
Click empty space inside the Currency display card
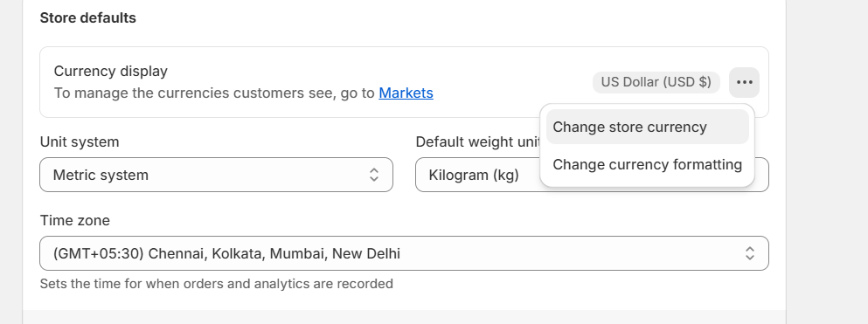pos(510,82)
